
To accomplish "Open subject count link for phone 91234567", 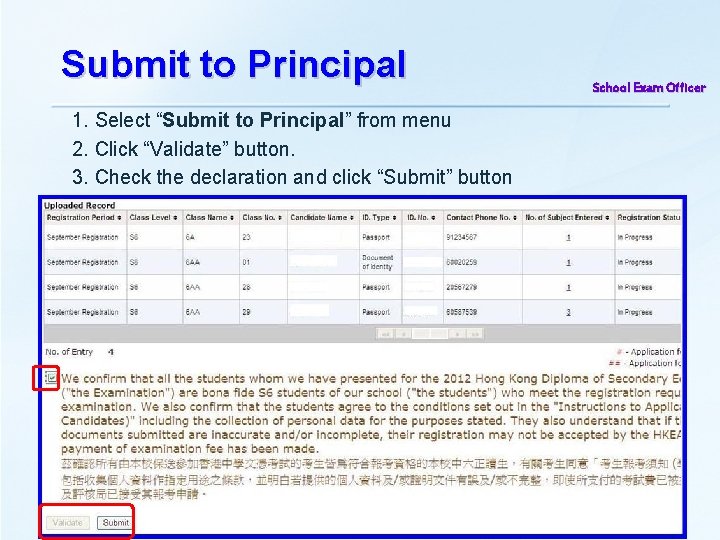I will pos(568,237).
